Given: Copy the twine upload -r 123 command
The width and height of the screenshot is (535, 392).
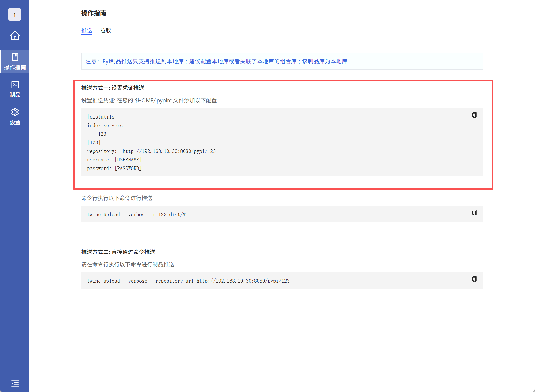Looking at the screenshot, I should (474, 213).
